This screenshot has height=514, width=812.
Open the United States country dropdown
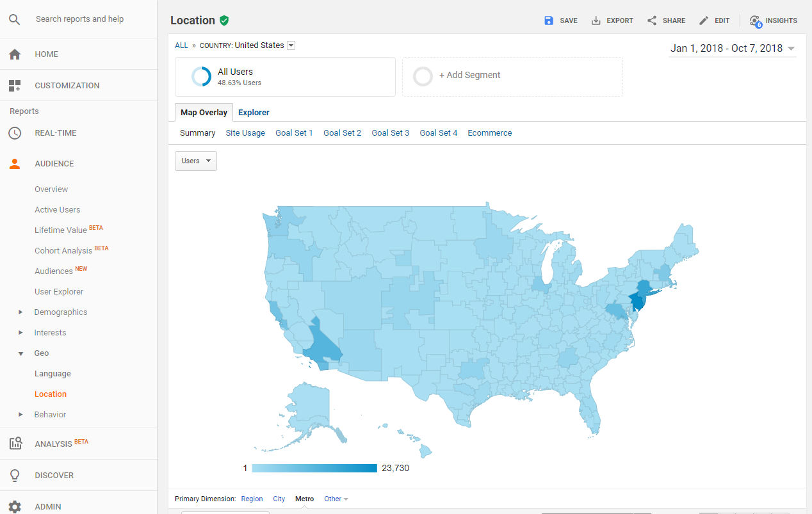click(x=291, y=45)
